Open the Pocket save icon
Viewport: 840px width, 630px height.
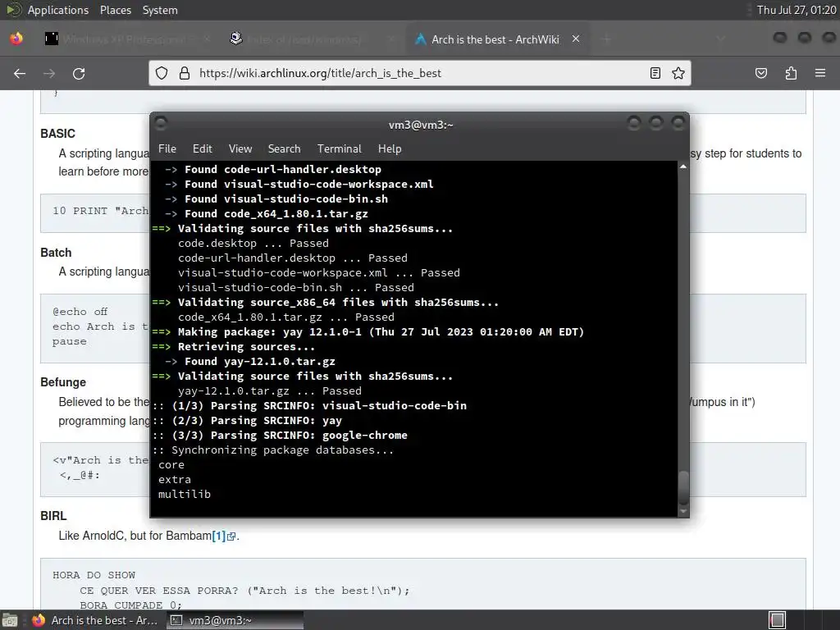[761, 73]
